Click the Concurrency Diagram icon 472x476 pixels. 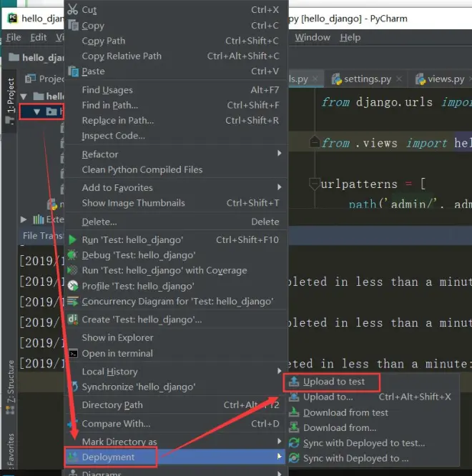(x=73, y=301)
